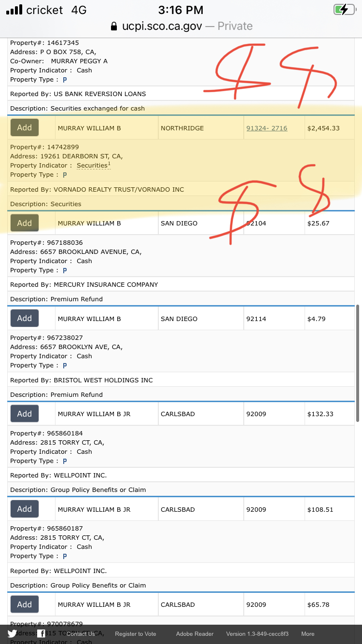Add the $4.79 San Diego property
Screen dimensions: 362x644
click(25, 318)
